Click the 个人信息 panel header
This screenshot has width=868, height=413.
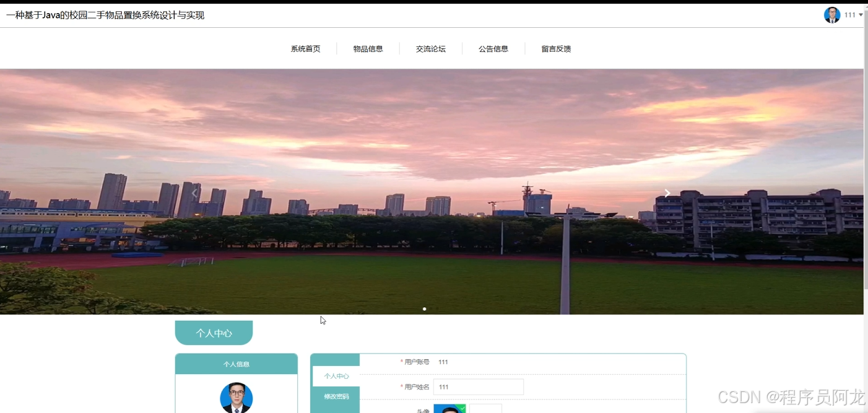point(237,364)
